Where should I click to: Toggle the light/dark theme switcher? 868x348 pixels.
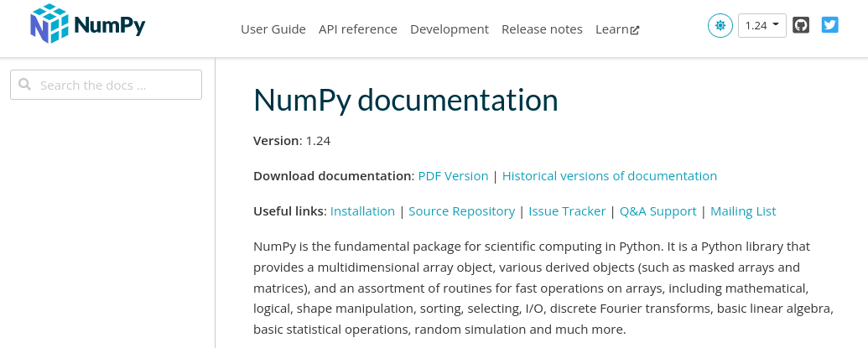pos(720,25)
